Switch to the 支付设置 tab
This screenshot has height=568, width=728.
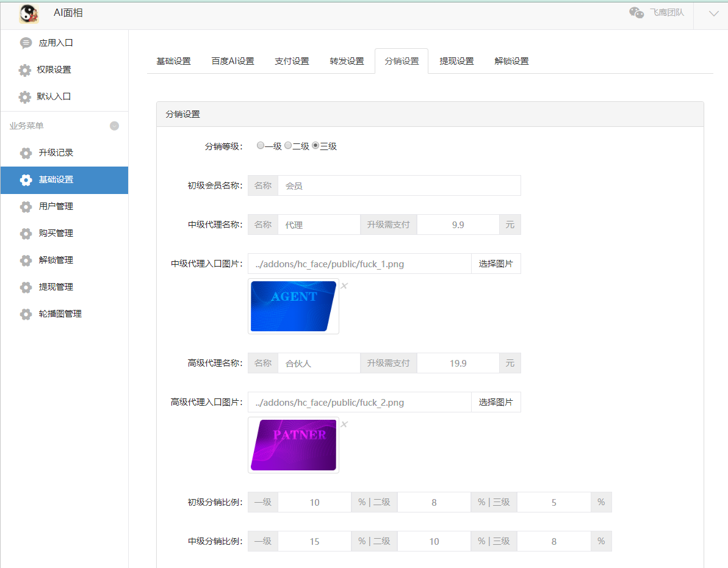click(292, 61)
